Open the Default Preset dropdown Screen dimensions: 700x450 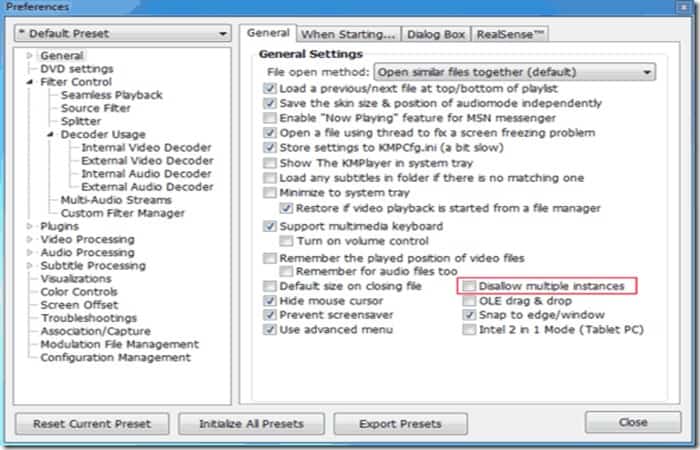point(122,33)
